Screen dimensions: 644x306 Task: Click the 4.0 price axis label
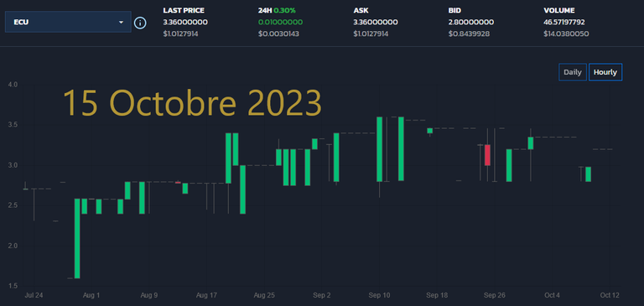click(x=13, y=85)
